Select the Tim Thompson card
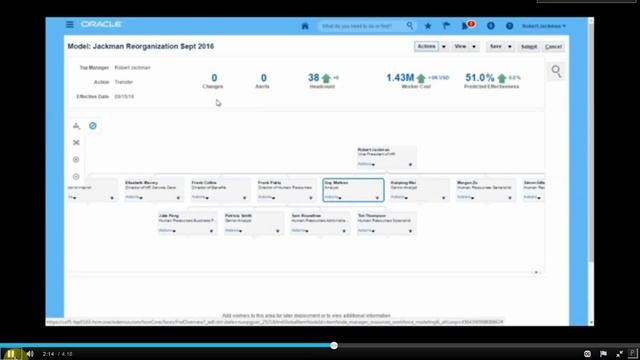Image resolution: width=640 pixels, height=360 pixels. click(x=386, y=223)
